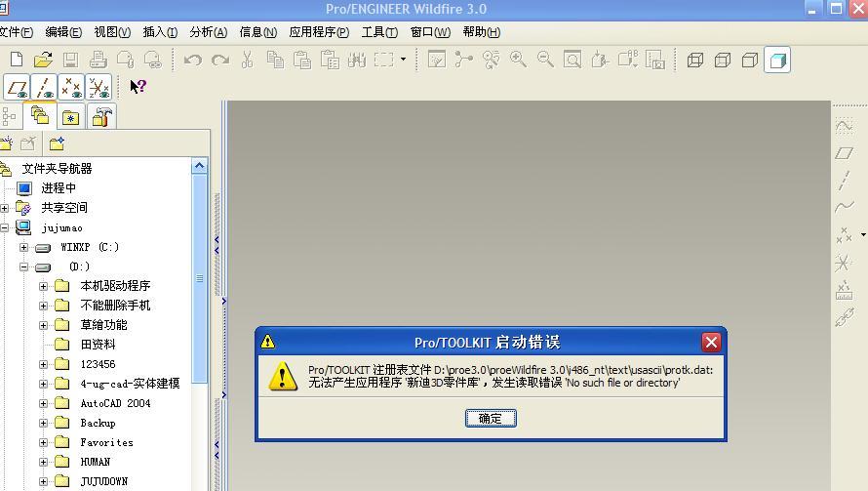Redo the last action
This screenshot has height=491, width=868.
point(220,60)
